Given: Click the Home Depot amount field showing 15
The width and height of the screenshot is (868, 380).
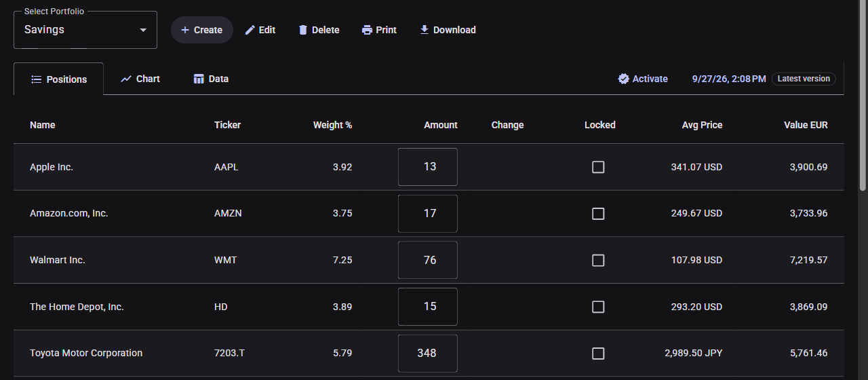Looking at the screenshot, I should pyautogui.click(x=428, y=307).
